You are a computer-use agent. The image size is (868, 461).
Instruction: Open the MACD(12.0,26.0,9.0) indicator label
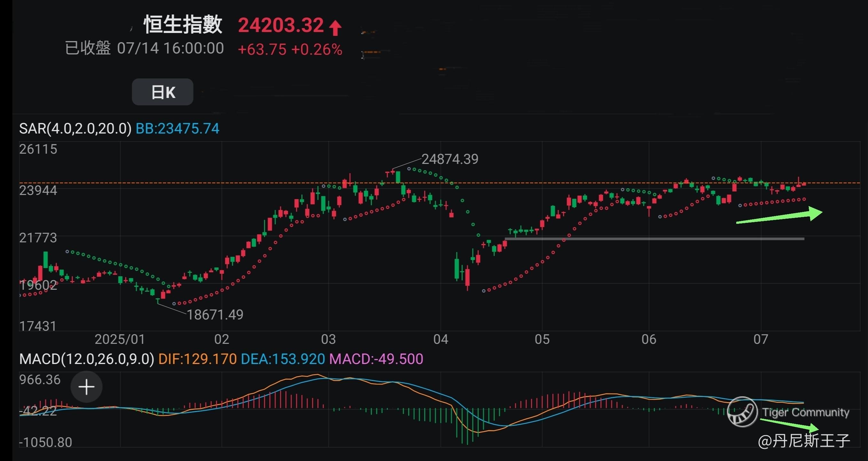[x=87, y=359]
